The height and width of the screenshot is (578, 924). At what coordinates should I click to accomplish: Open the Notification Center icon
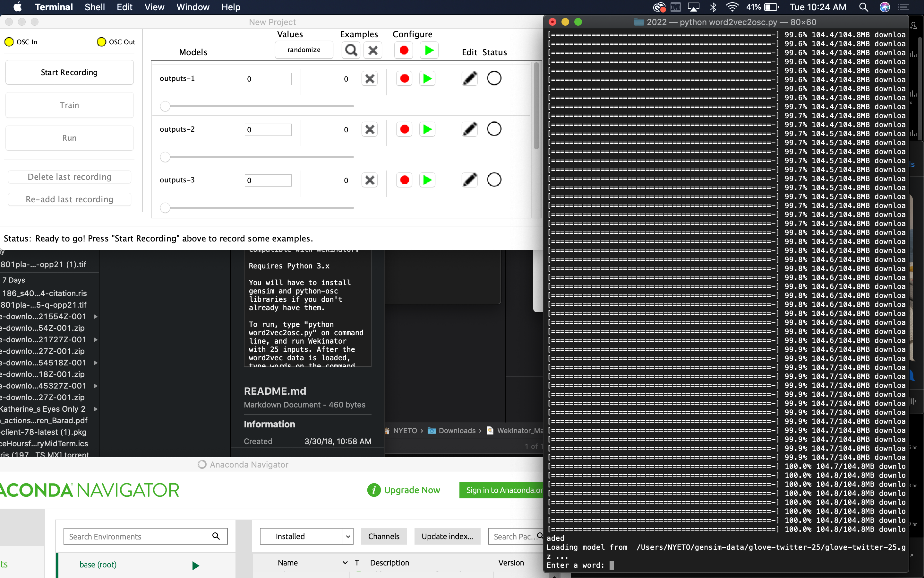coord(903,7)
